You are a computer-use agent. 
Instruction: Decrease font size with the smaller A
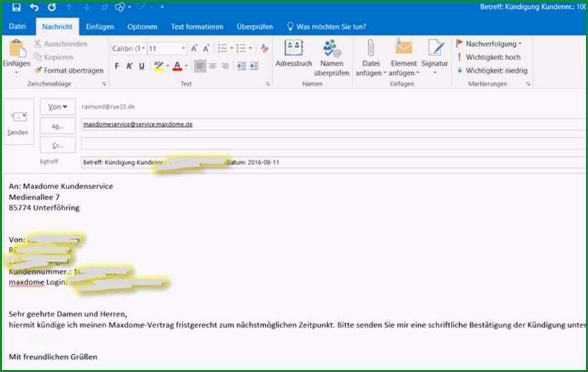point(206,49)
